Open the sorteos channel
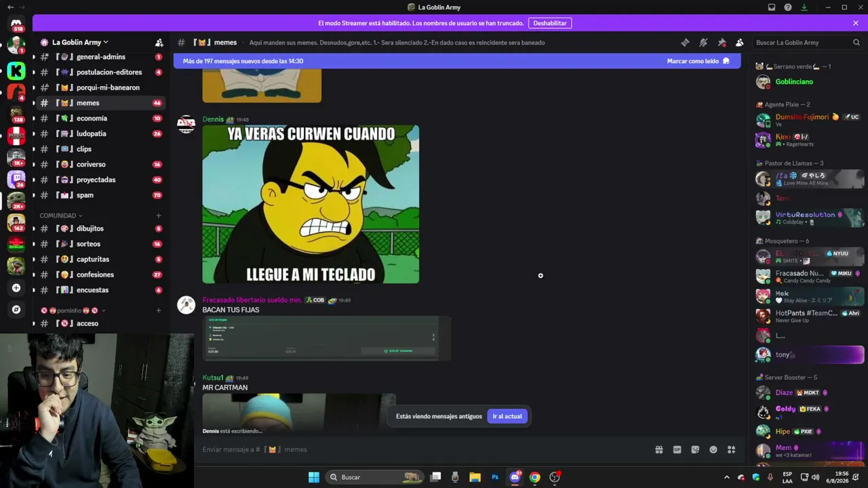 100,244
